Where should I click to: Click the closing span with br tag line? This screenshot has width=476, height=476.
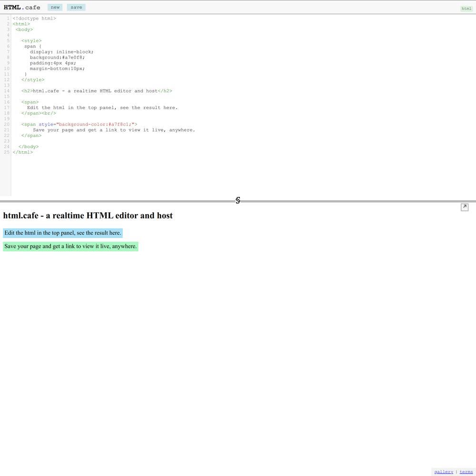tap(39, 113)
